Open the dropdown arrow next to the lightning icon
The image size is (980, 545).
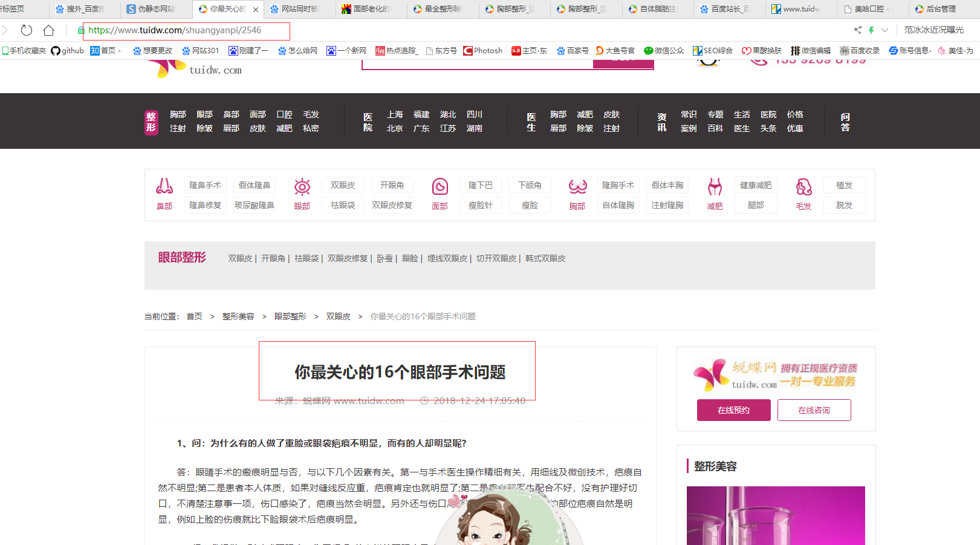point(884,29)
